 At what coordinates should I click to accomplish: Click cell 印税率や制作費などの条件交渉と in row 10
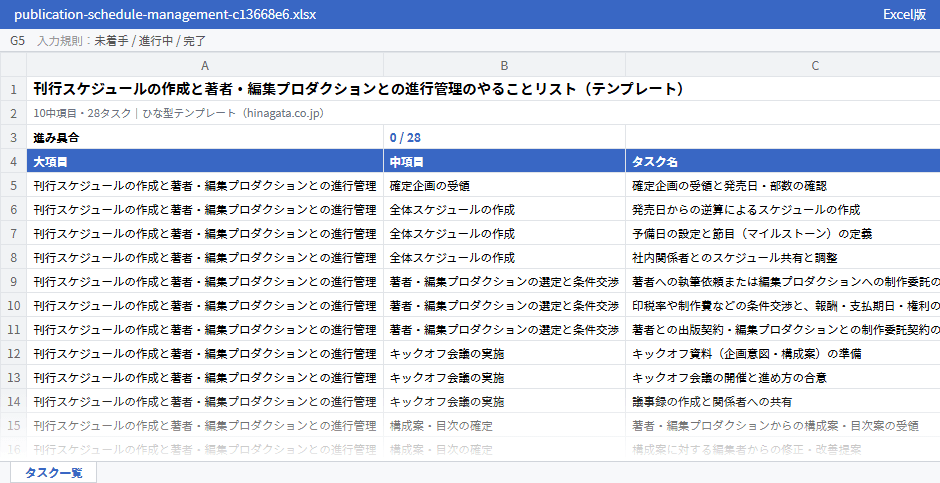point(782,305)
